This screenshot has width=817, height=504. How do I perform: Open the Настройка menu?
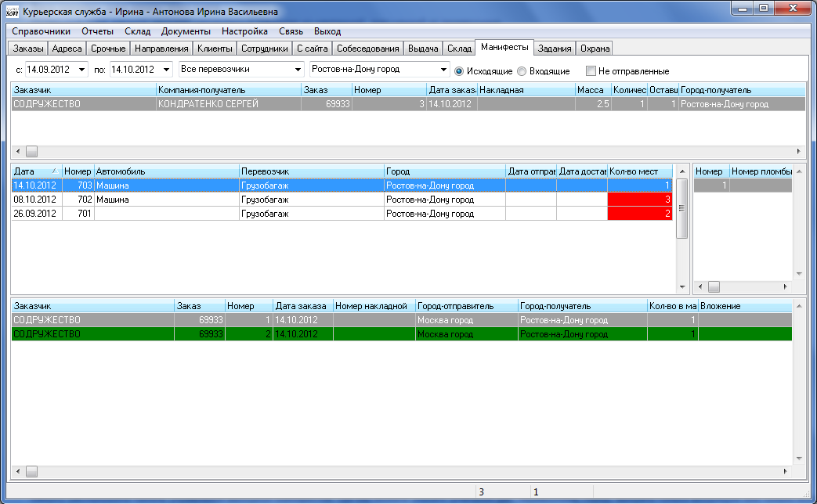click(x=245, y=31)
